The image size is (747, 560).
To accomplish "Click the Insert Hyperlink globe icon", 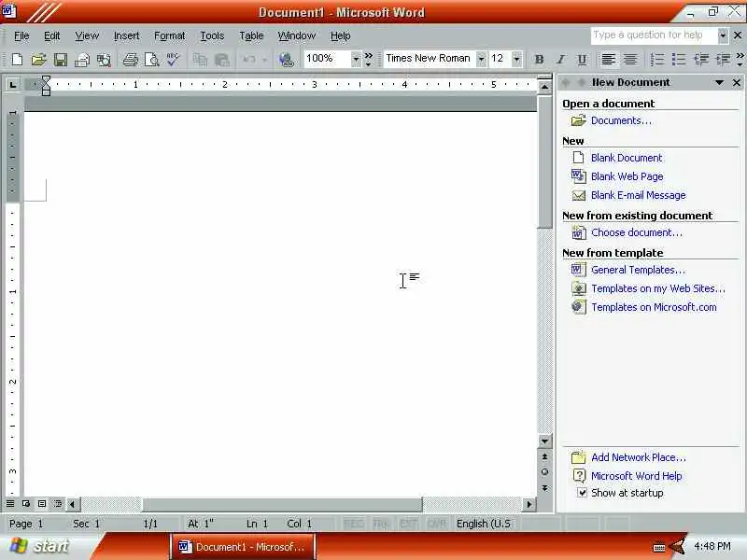I will point(287,59).
